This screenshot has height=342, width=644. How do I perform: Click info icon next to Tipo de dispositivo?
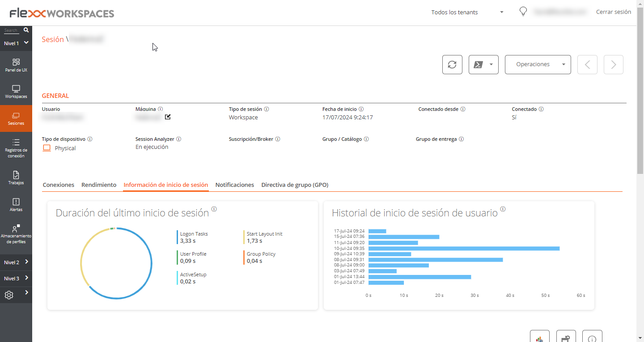[90, 139]
